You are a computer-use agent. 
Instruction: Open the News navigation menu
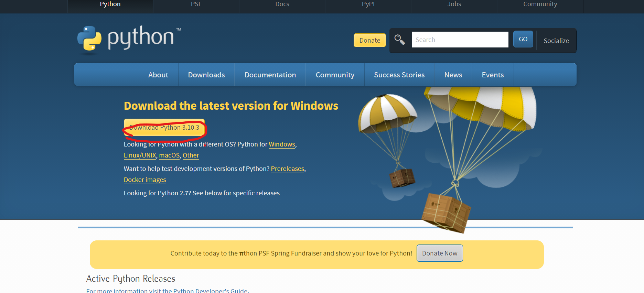(x=453, y=75)
